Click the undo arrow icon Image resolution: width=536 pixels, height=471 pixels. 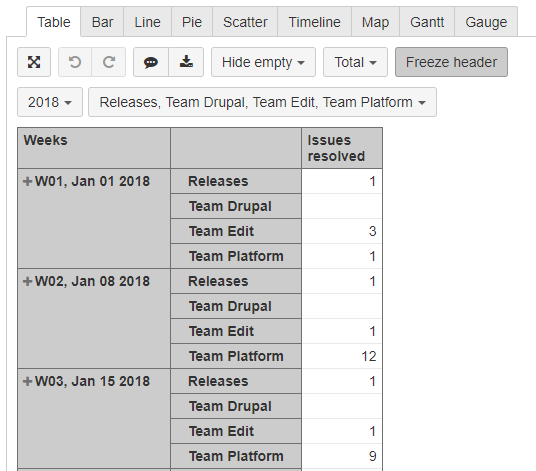coord(75,62)
